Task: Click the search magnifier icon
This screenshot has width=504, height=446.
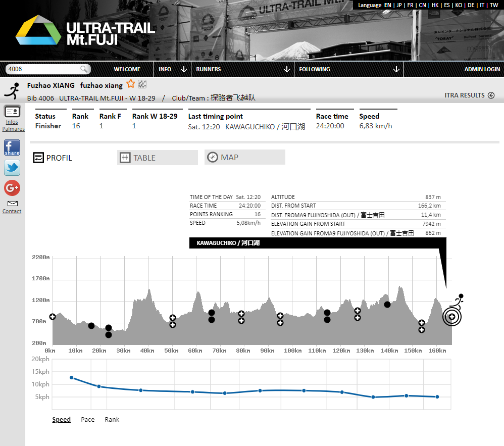Action: [84, 69]
